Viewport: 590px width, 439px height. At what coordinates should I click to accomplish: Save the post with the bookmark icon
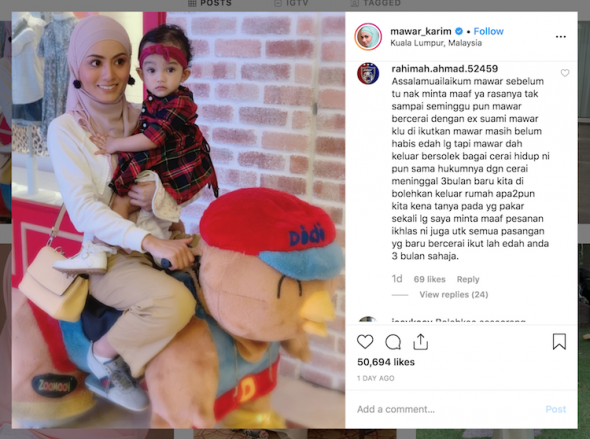tap(559, 342)
